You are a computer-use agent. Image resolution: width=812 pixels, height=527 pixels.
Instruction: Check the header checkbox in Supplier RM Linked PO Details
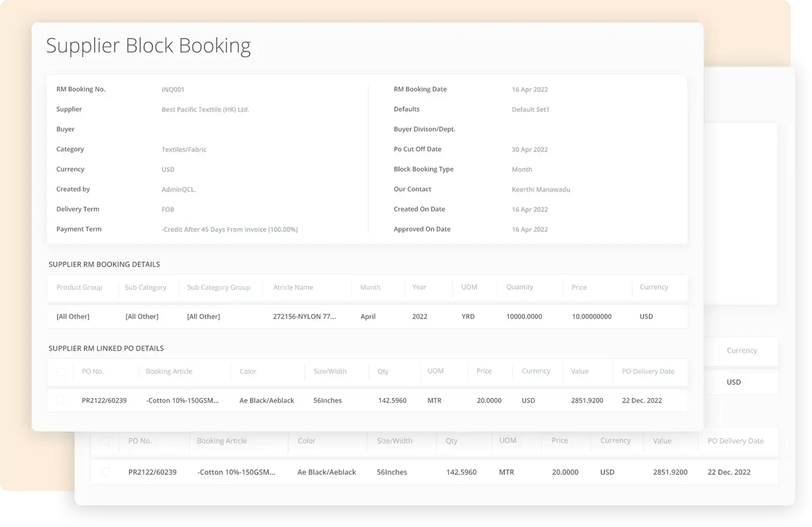[61, 371]
